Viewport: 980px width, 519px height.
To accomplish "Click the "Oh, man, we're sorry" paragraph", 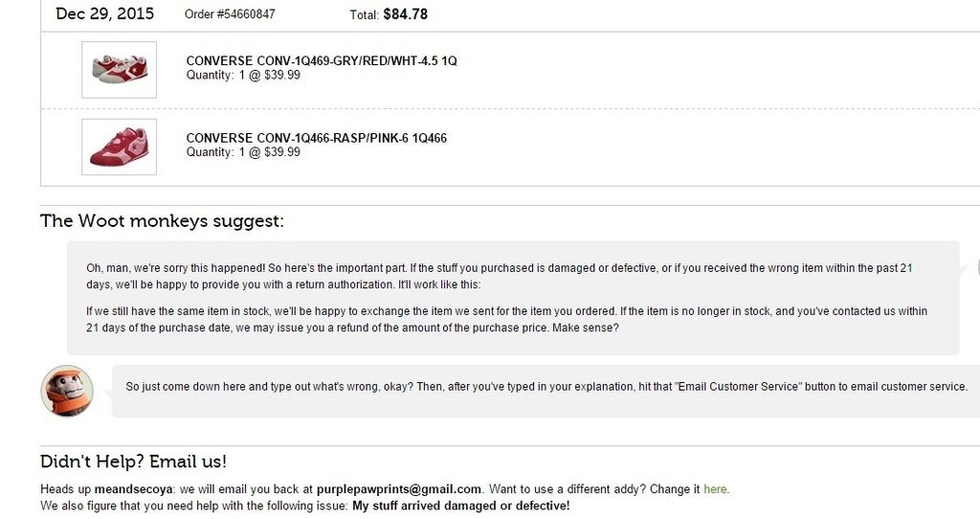I will 498,277.
